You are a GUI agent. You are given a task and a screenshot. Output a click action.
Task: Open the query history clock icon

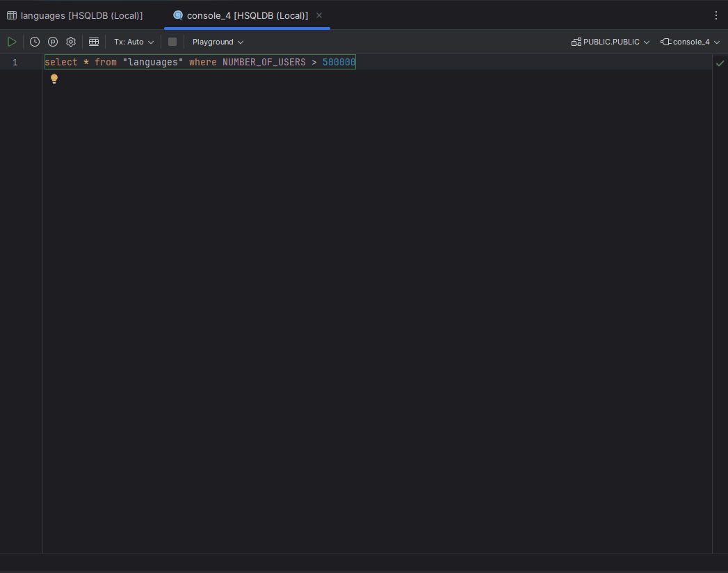pyautogui.click(x=35, y=42)
